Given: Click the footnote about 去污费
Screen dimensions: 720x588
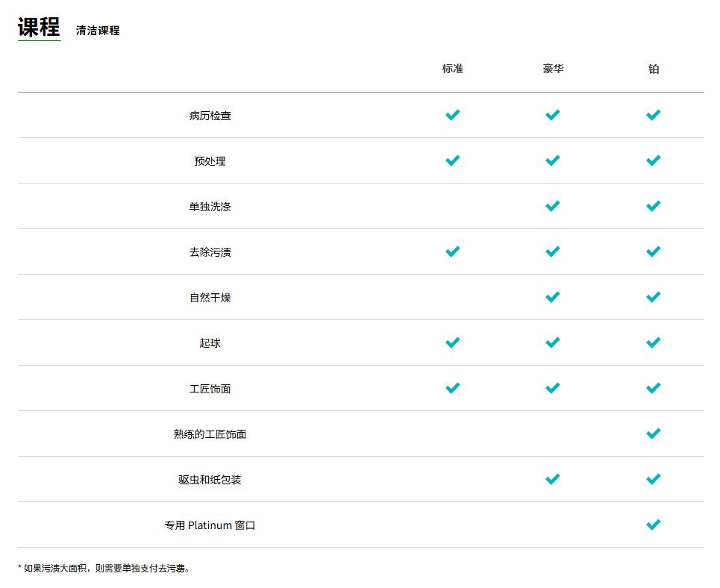Looking at the screenshot, I should tap(104, 569).
